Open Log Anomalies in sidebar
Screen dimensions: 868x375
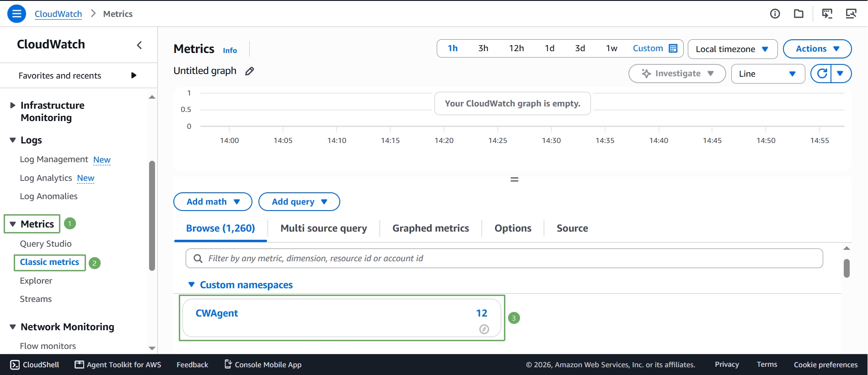pyautogui.click(x=48, y=196)
